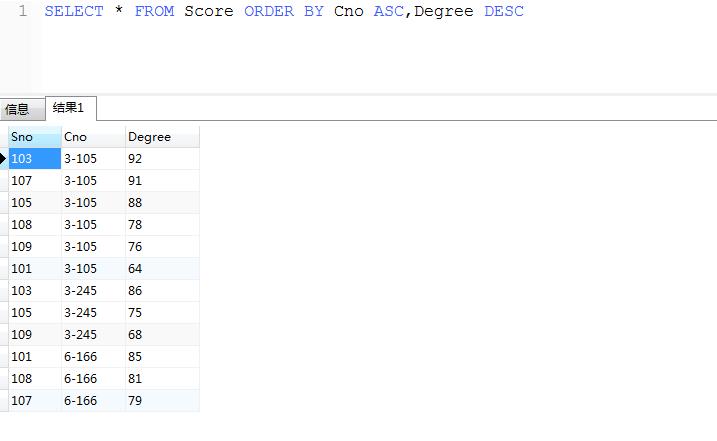
Task: Select Sno cell 109 with degree 68
Action: (35, 334)
